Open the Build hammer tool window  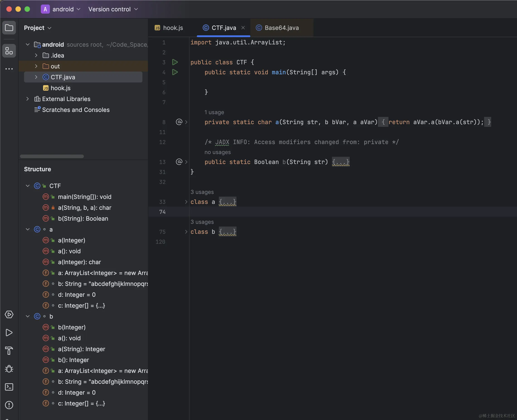(9, 350)
